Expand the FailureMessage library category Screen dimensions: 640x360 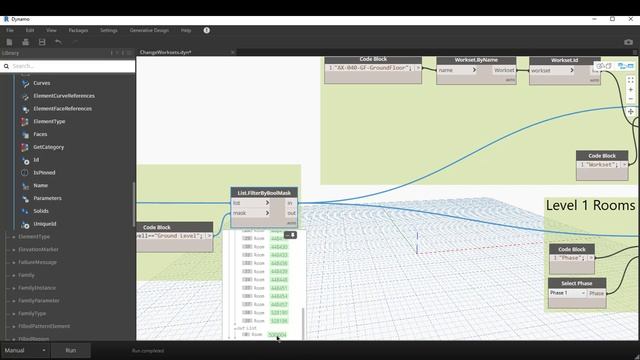click(14, 262)
